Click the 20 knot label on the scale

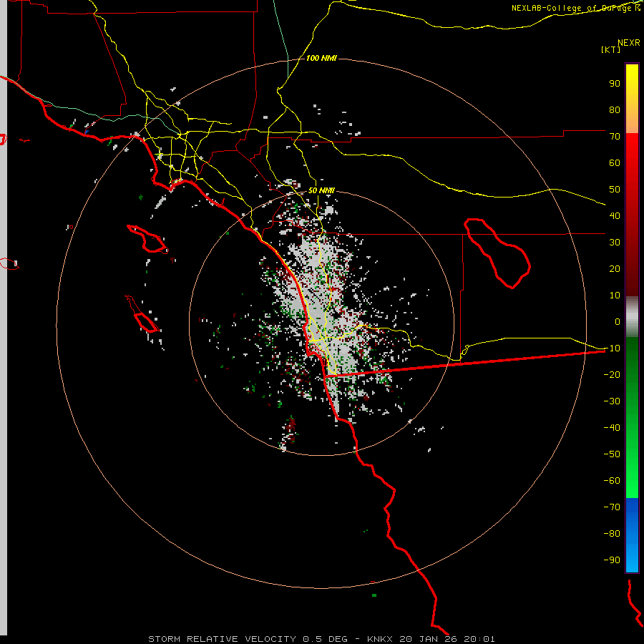pos(615,269)
